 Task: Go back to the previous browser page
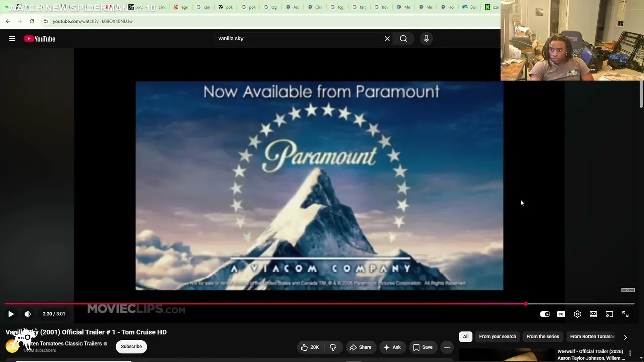[x=8, y=21]
